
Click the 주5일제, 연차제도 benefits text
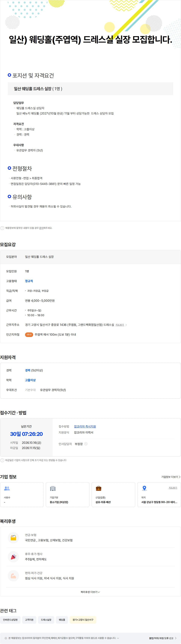[36, 559]
